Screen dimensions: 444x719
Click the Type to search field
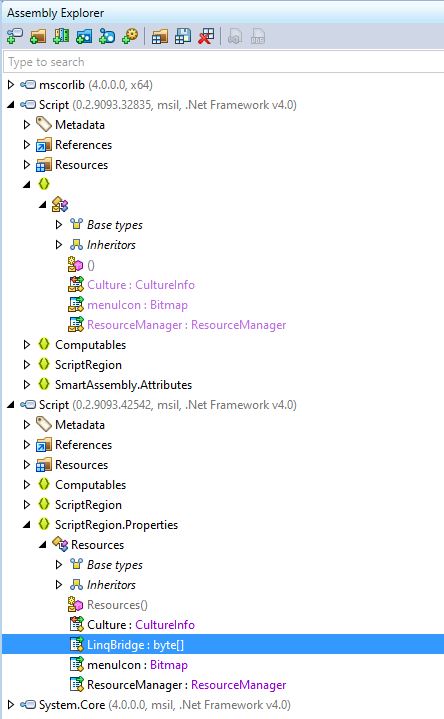[x=224, y=62]
